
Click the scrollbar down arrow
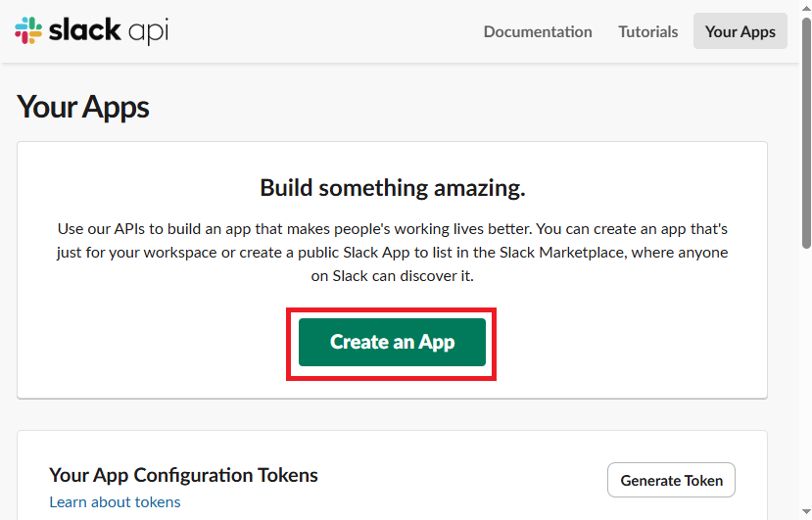[807, 514]
